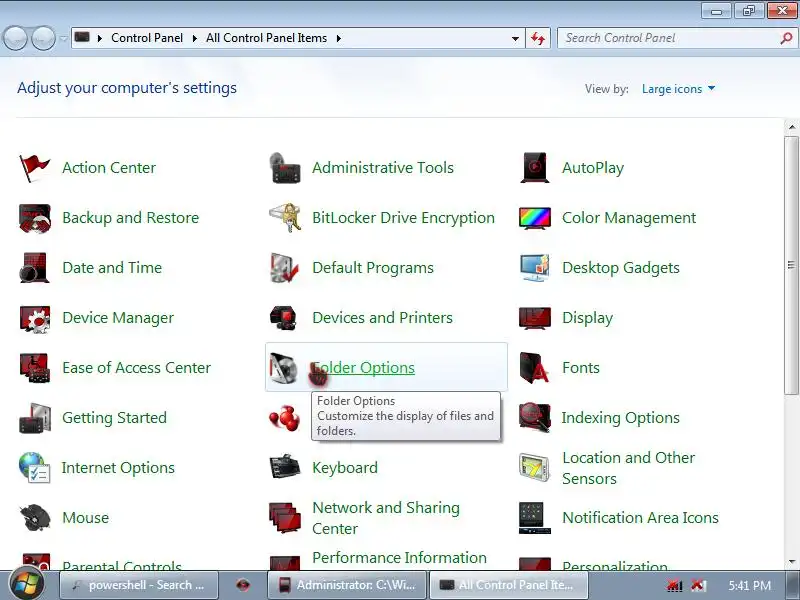Click the red eye icon on taskbar

(x=243, y=585)
